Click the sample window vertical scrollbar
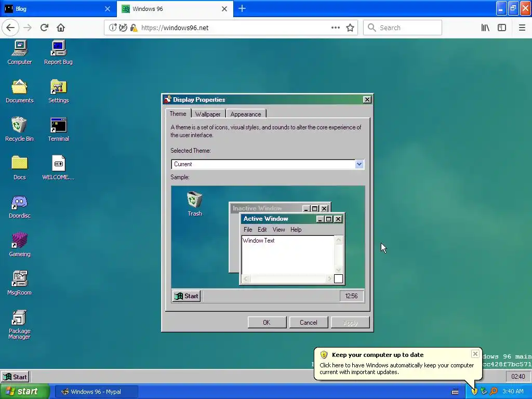532x399 pixels. coord(338,255)
